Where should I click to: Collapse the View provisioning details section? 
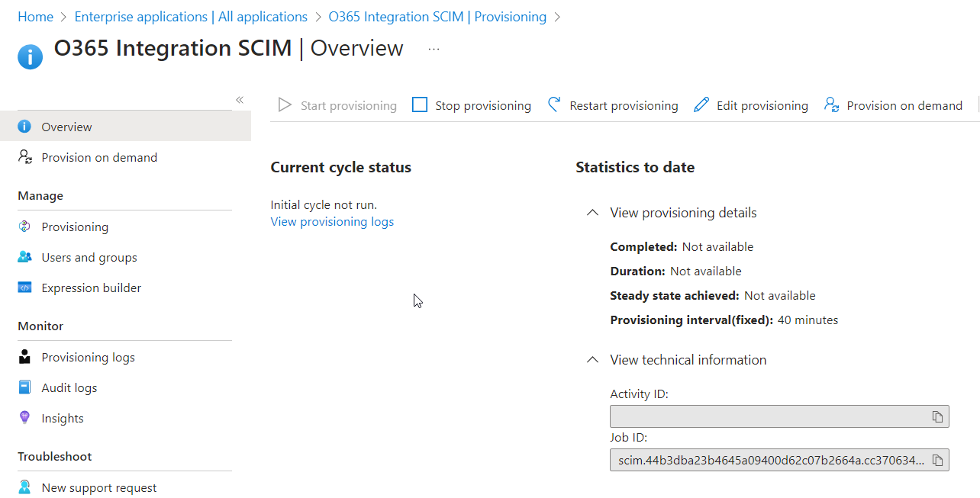(x=592, y=213)
